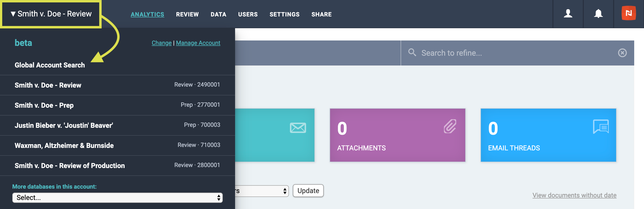Open View documents without date link
The height and width of the screenshot is (209, 644).
[574, 195]
